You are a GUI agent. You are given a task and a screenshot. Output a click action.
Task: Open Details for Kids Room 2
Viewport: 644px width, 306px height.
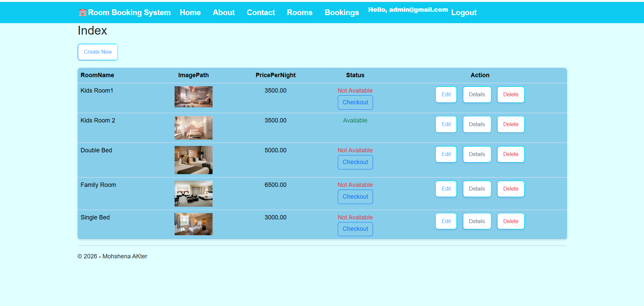477,124
